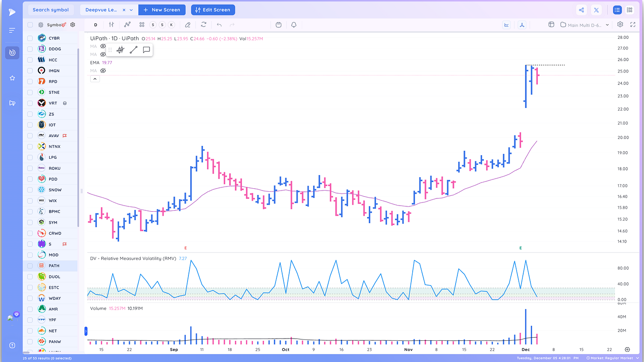Click the symbol list vertical scrollbar
The height and width of the screenshot is (362, 644).
pos(78,137)
